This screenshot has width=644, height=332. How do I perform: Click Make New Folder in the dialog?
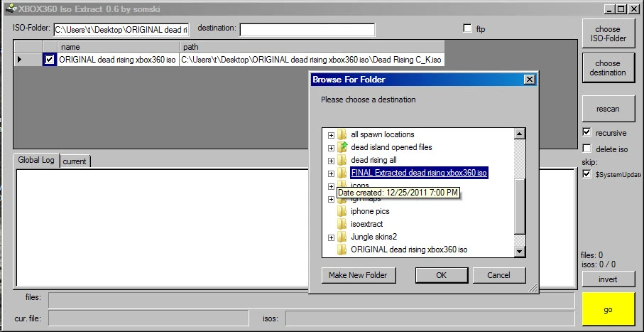tap(359, 275)
